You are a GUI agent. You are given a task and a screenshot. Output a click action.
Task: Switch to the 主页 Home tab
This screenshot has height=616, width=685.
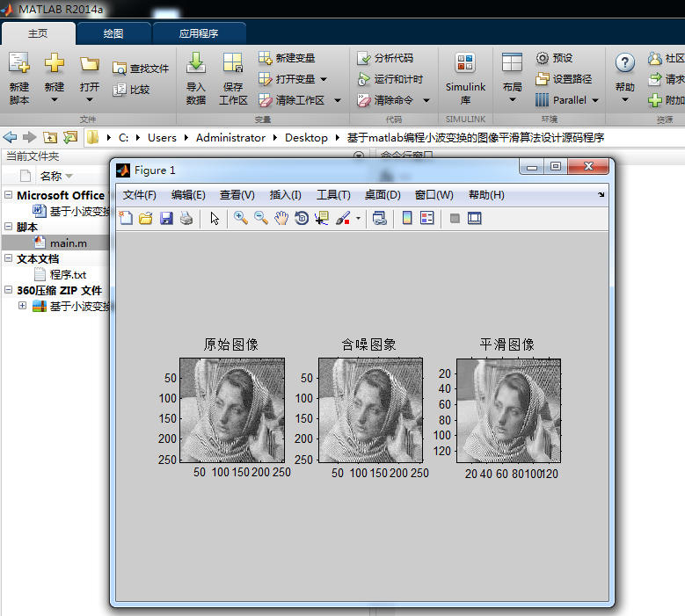38,33
